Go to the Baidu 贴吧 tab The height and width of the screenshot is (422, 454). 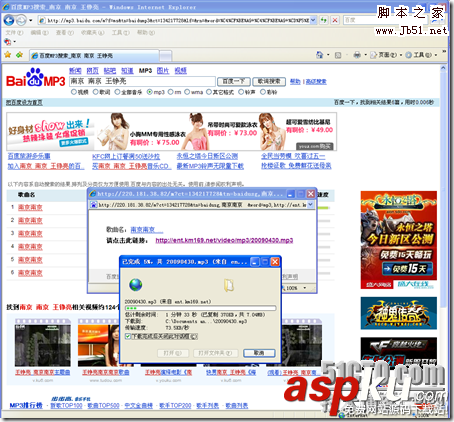click(109, 71)
